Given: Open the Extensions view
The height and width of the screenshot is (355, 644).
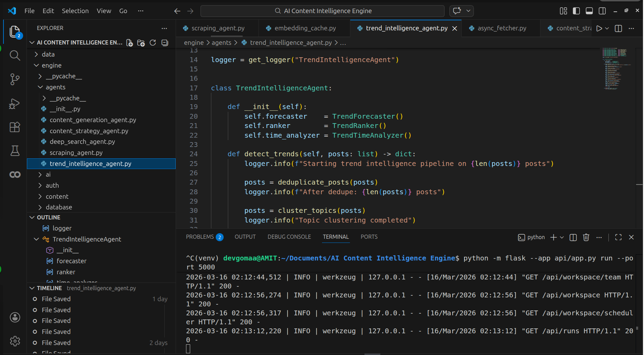Looking at the screenshot, I should pos(14,127).
